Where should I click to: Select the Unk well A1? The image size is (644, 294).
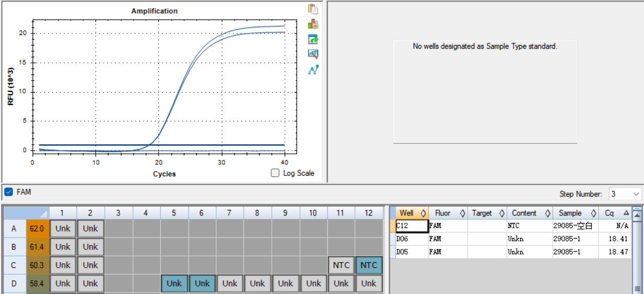tap(62, 229)
